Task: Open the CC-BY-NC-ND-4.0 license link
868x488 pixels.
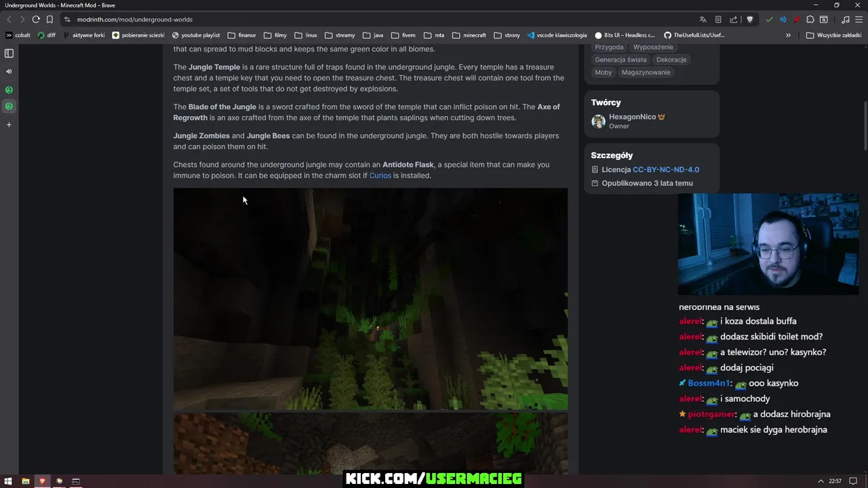Action: point(666,169)
